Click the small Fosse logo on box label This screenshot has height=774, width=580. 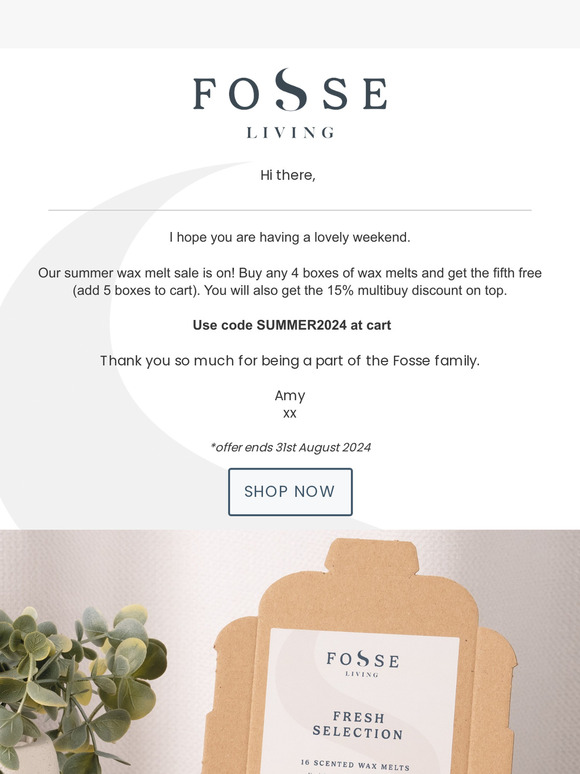[x=362, y=663]
